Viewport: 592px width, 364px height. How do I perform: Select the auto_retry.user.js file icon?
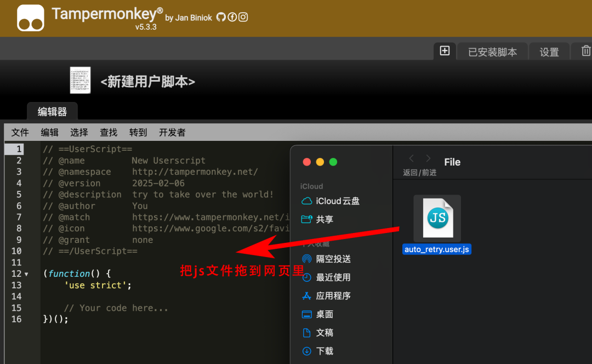coord(437,218)
